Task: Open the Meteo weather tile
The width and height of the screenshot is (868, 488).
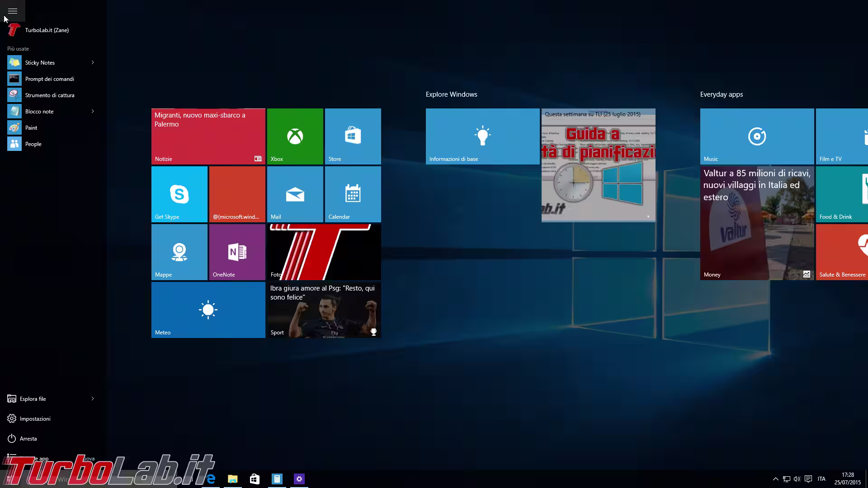Action: [208, 310]
